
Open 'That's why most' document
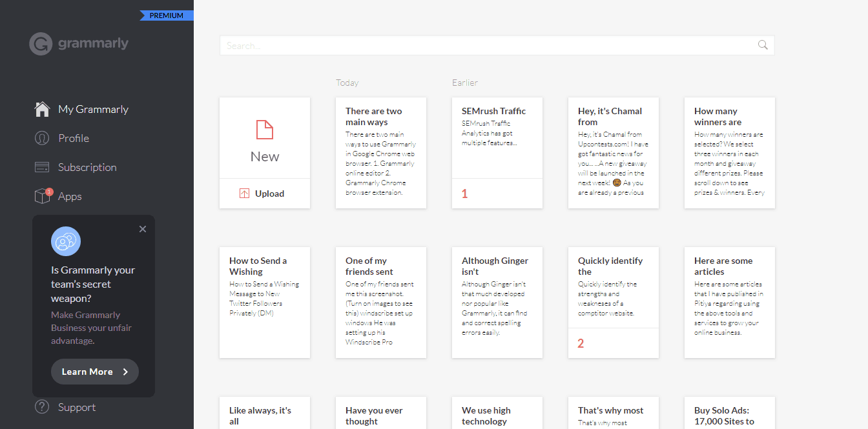click(x=614, y=413)
